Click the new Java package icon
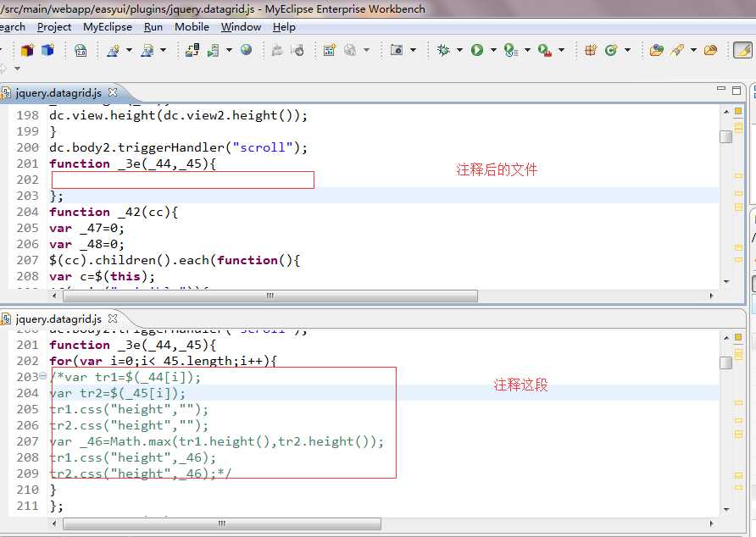The image size is (756, 537). 591,50
